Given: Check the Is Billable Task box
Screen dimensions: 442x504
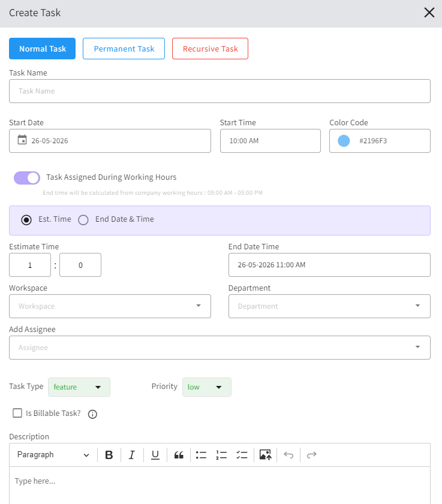Looking at the screenshot, I should [17, 413].
